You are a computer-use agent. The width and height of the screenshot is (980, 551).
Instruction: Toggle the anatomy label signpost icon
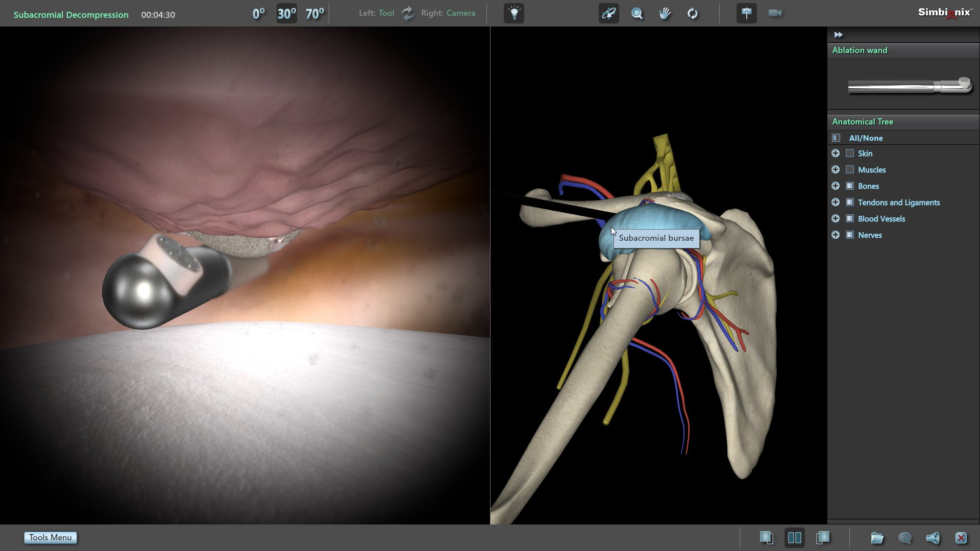[746, 13]
